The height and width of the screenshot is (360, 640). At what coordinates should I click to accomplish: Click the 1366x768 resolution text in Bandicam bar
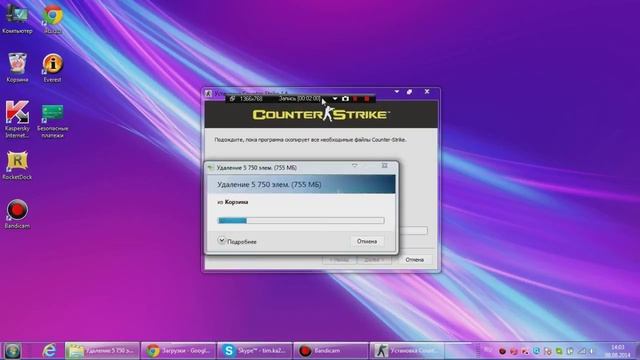tap(251, 99)
